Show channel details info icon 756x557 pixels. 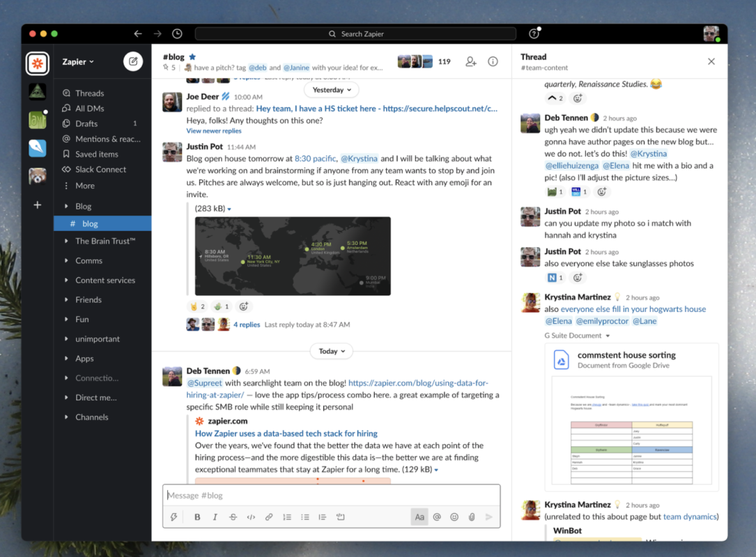493,61
